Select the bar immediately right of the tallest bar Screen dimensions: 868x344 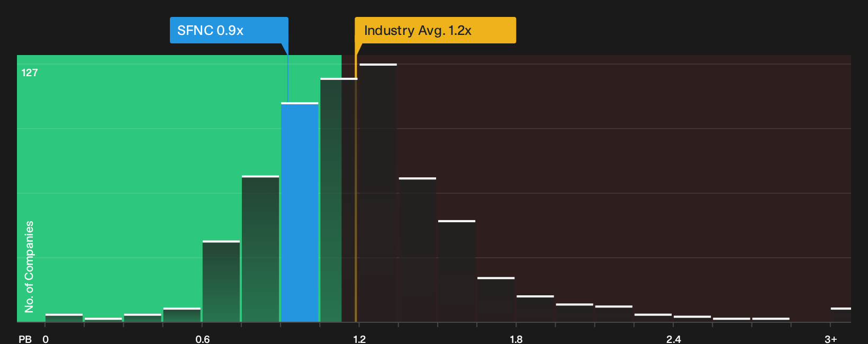(418, 250)
